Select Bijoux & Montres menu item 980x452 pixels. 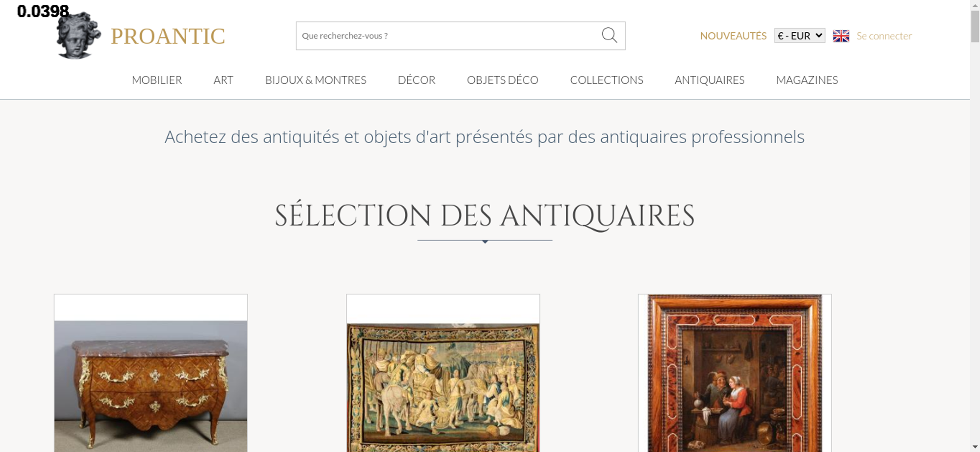[x=316, y=80]
